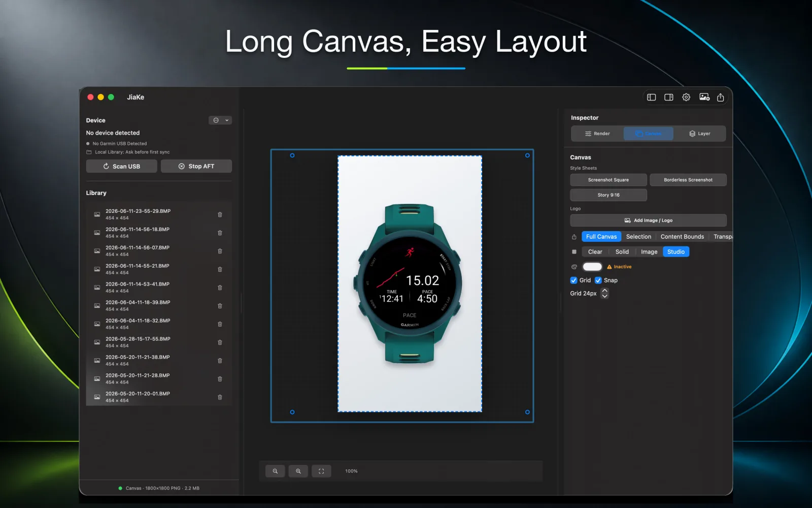This screenshot has height=508, width=812.
Task: Delete 2026-05-20-11-20-01.BMP via trash icon
Action: [220, 397]
